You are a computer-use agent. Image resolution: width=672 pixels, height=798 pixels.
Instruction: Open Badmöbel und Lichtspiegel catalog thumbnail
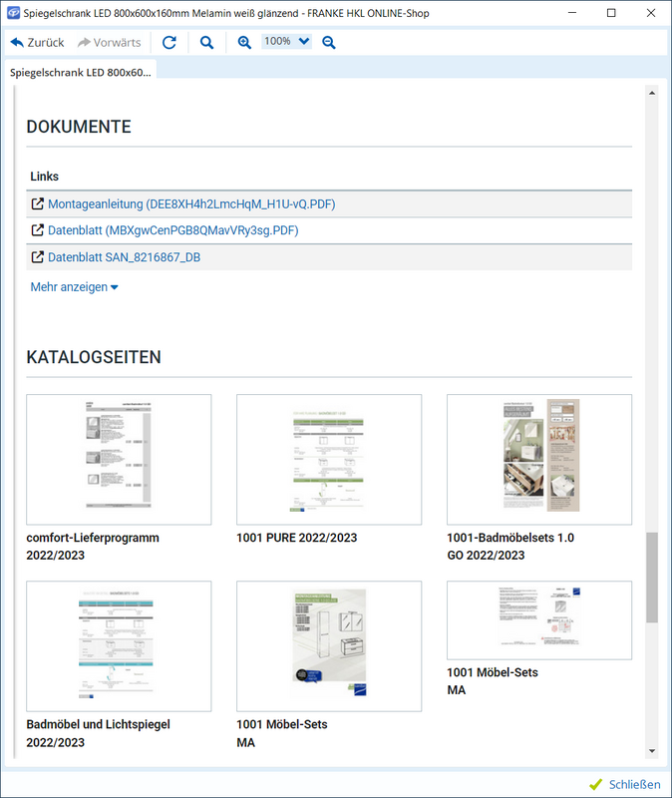tap(119, 645)
